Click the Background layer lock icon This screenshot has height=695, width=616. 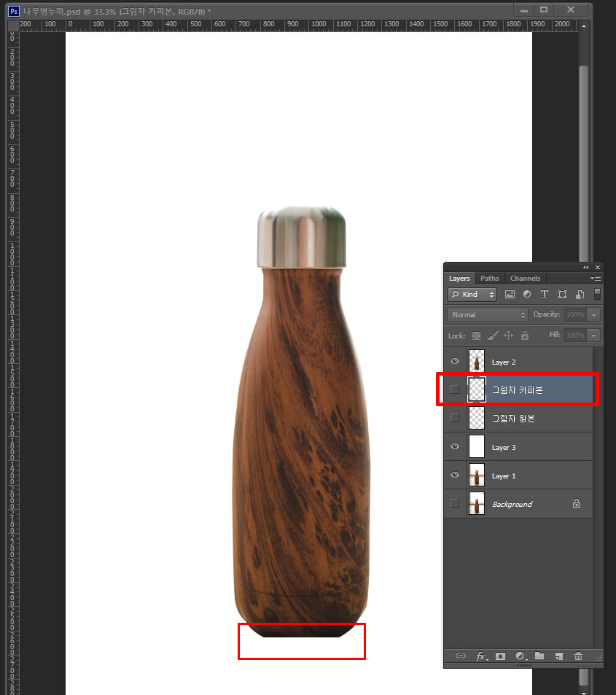tap(577, 503)
